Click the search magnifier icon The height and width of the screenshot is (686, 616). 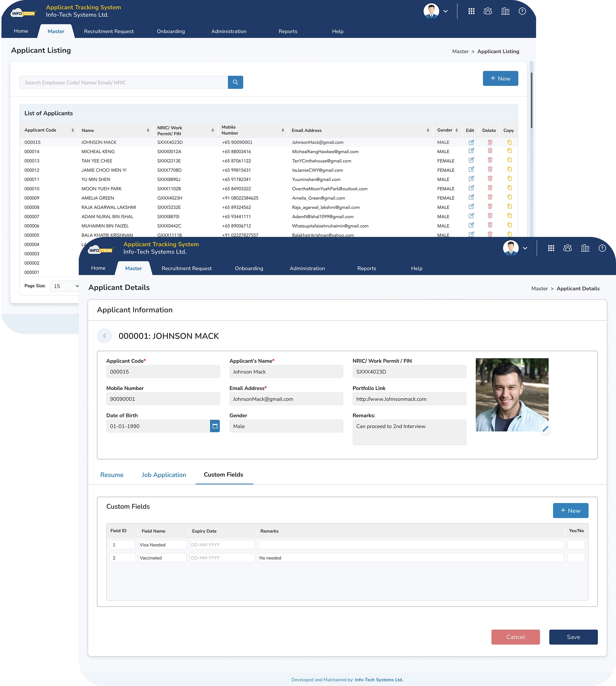[235, 82]
